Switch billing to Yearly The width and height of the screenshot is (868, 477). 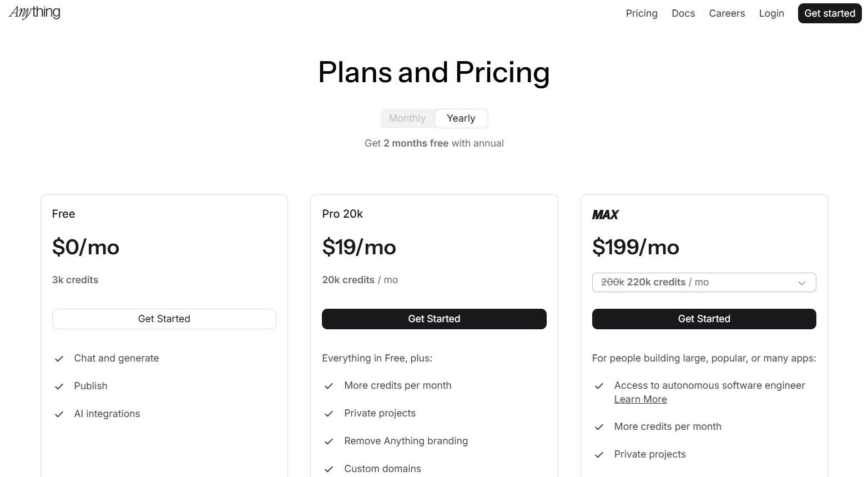[461, 118]
